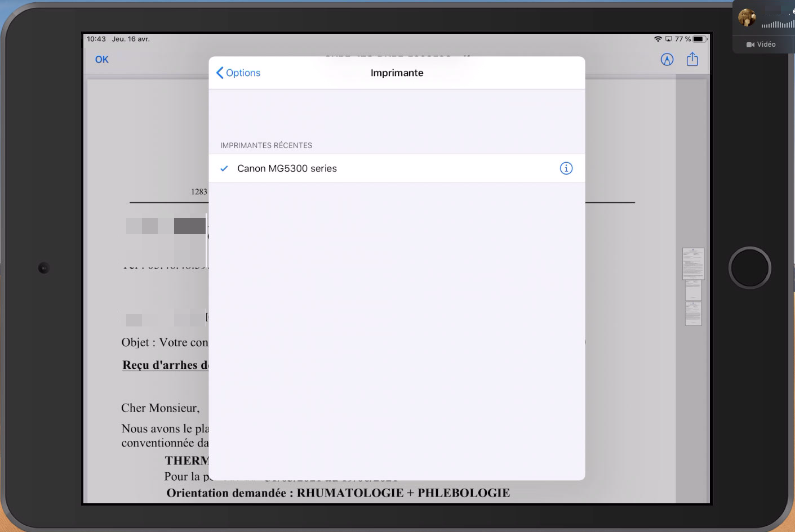Screen dimensions: 795x532
Task: Click the Imprimante panel title
Action: (x=397, y=73)
